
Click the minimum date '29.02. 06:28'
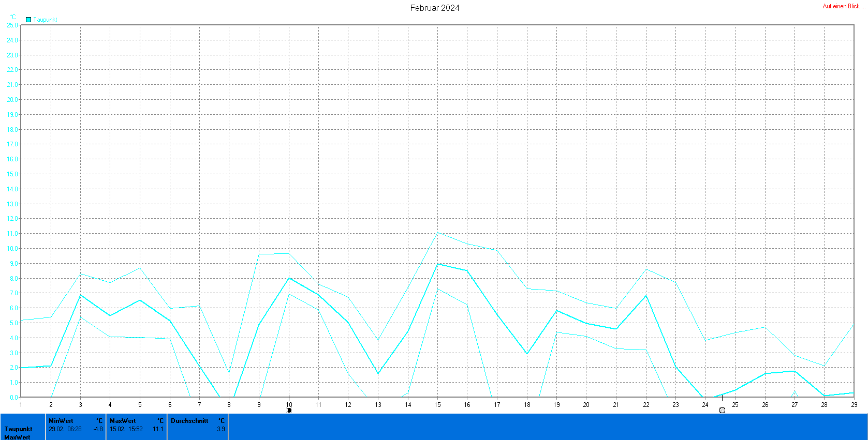point(65,429)
